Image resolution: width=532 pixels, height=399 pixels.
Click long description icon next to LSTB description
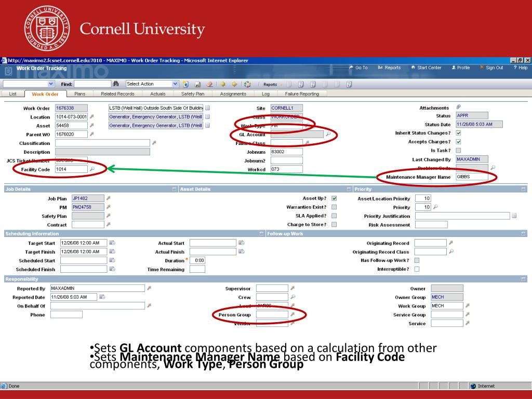click(x=208, y=108)
